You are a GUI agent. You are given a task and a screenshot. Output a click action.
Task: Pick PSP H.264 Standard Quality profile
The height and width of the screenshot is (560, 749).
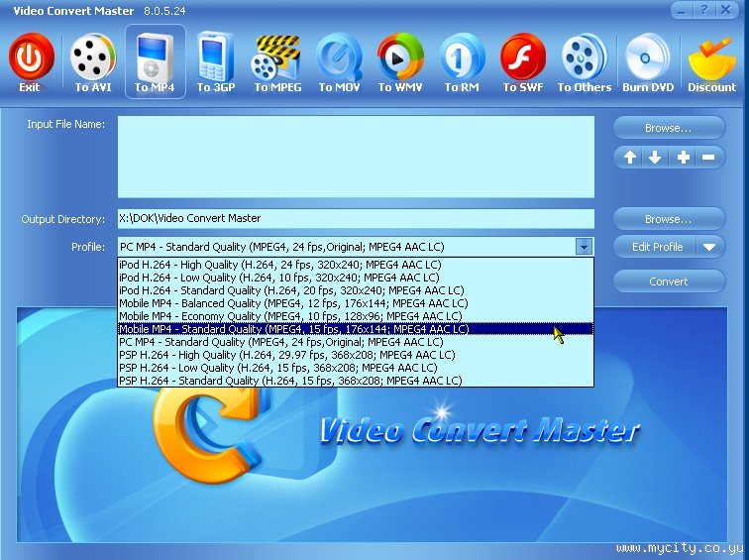(x=356, y=381)
